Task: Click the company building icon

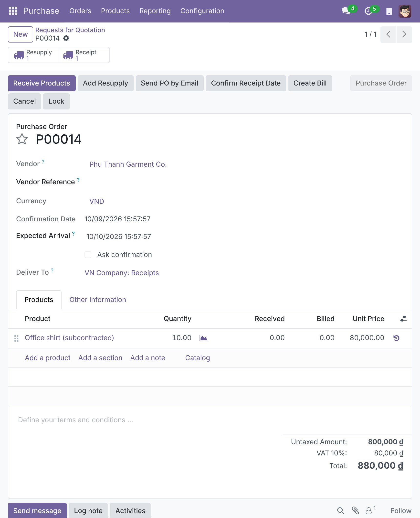Action: coord(389,11)
